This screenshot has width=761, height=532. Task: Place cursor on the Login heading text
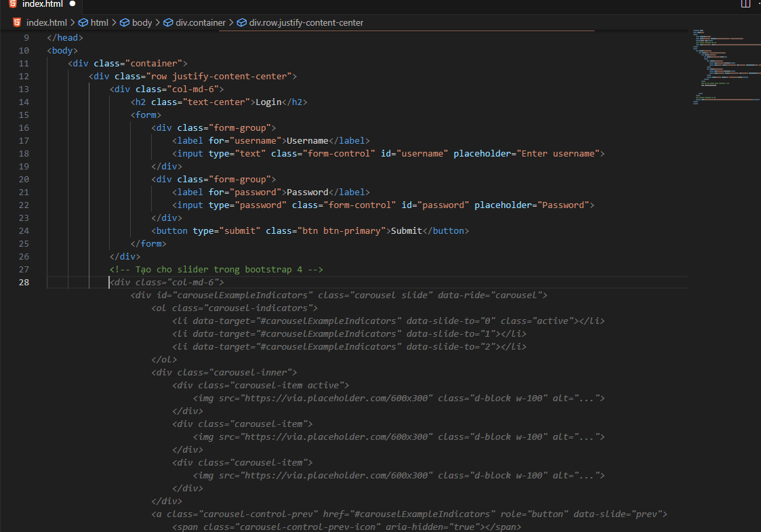268,102
